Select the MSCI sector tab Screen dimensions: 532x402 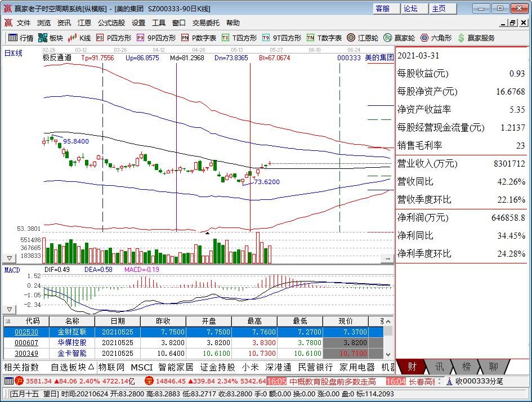pyautogui.click(x=141, y=367)
